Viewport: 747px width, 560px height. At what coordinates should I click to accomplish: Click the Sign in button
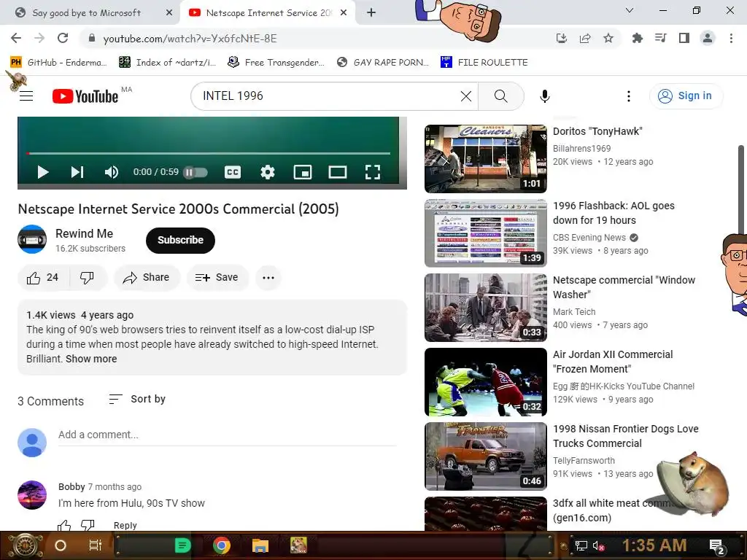point(686,96)
